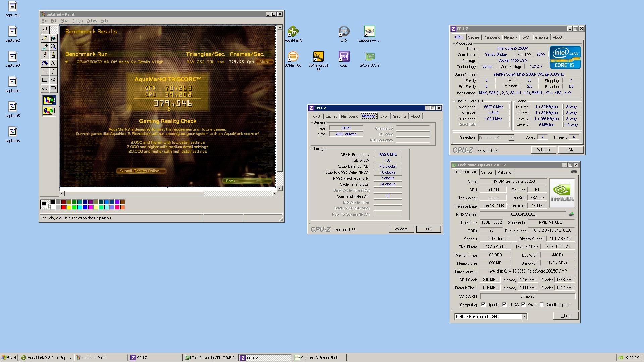This screenshot has height=362, width=644.
Task: Click Paint's horizontal scrollbar right arrow
Action: (274, 194)
